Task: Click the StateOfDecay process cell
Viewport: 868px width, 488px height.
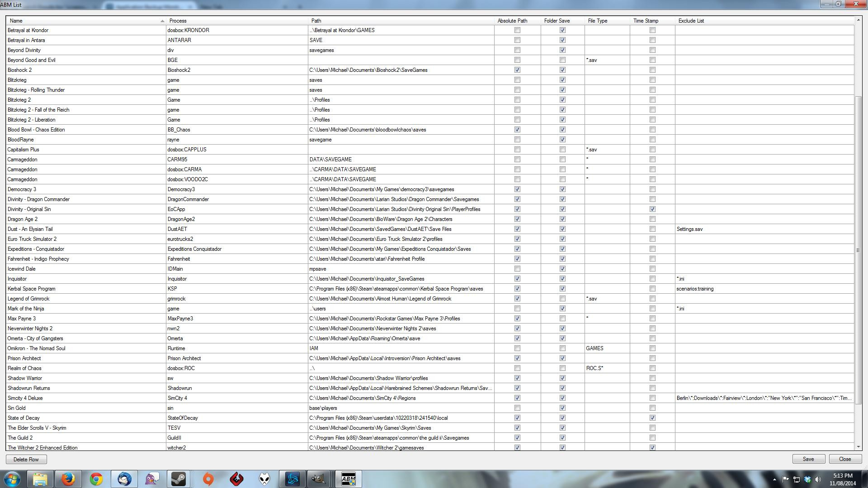Action: 237,418
